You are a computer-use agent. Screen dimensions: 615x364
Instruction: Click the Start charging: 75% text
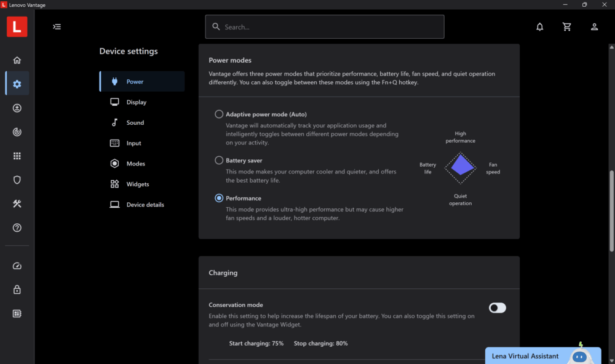coord(256,343)
